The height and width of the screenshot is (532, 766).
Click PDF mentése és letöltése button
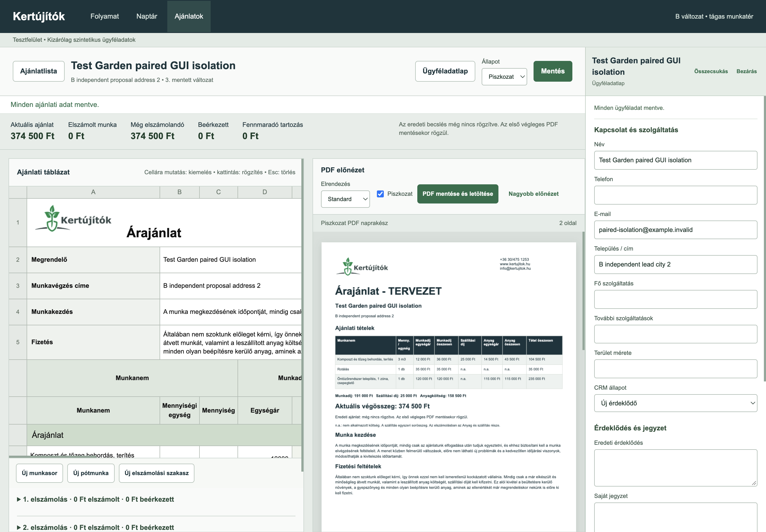(457, 194)
